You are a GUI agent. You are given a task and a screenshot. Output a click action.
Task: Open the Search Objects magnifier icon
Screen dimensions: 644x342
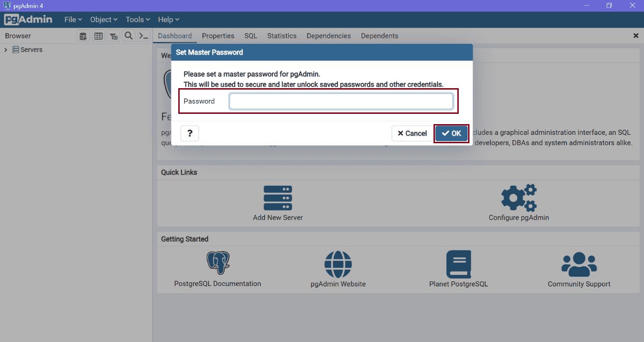(128, 36)
